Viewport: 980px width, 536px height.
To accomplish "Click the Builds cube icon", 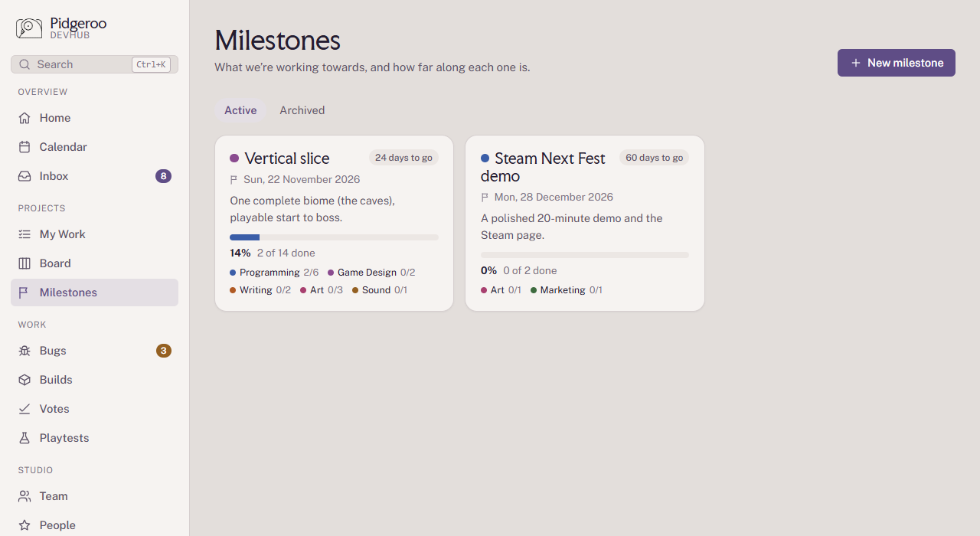I will click(24, 380).
